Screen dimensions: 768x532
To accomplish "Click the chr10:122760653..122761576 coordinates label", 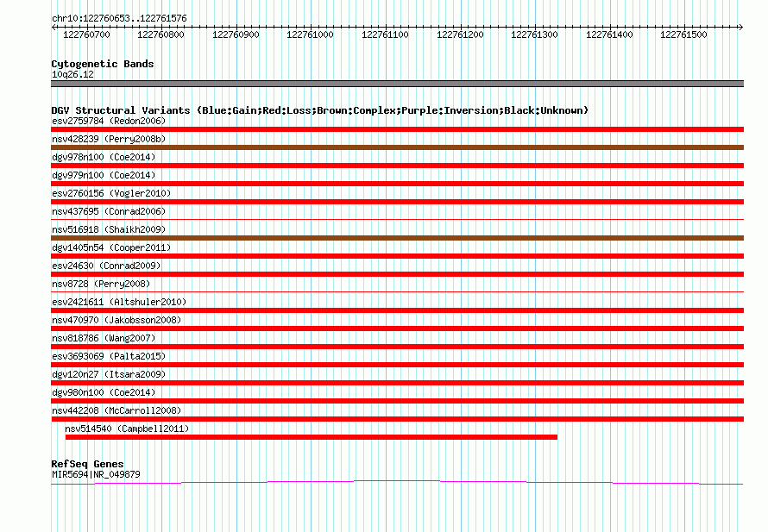I will click(x=119, y=19).
